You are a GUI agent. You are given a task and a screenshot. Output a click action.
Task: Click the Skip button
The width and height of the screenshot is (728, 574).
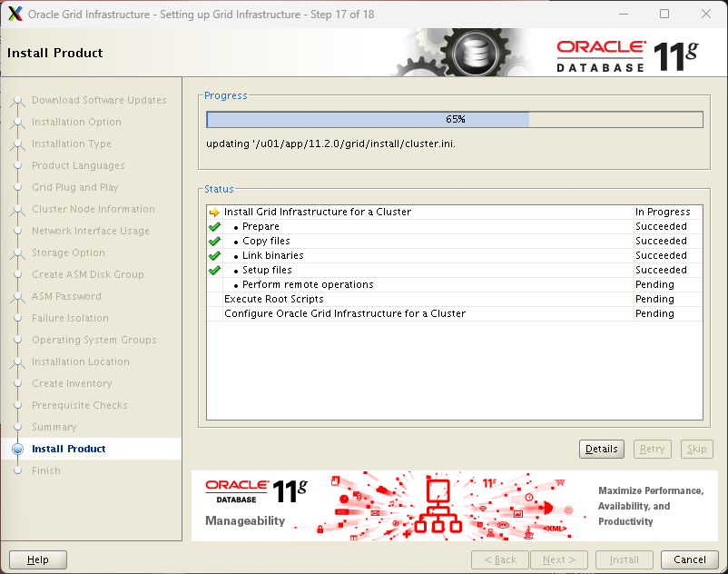(x=696, y=449)
